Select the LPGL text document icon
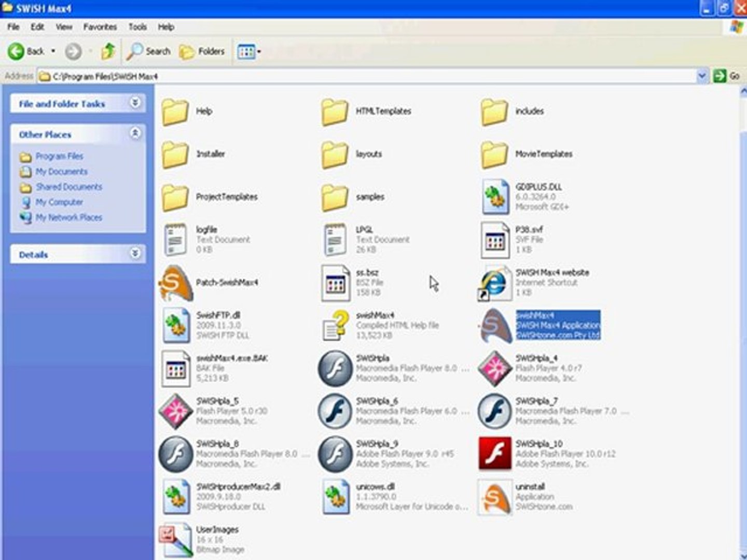 (x=335, y=240)
